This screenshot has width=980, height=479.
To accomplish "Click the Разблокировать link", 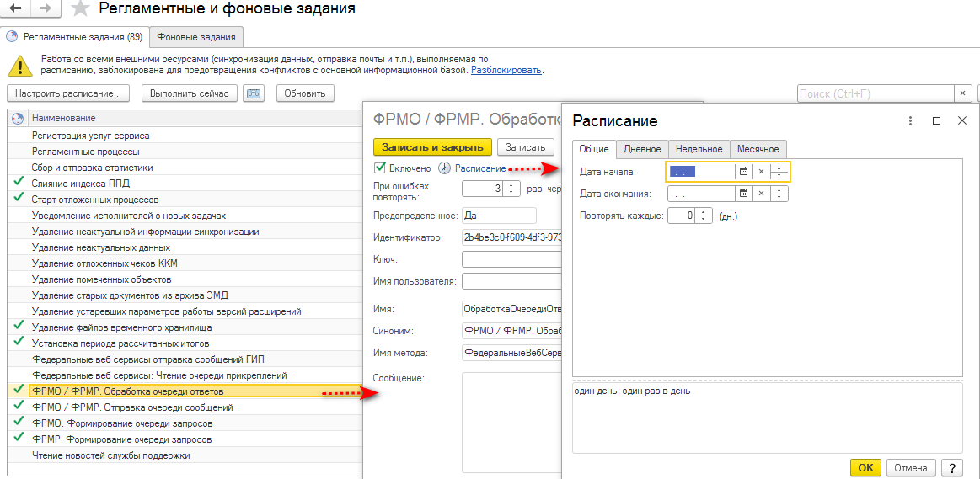I will [506, 71].
